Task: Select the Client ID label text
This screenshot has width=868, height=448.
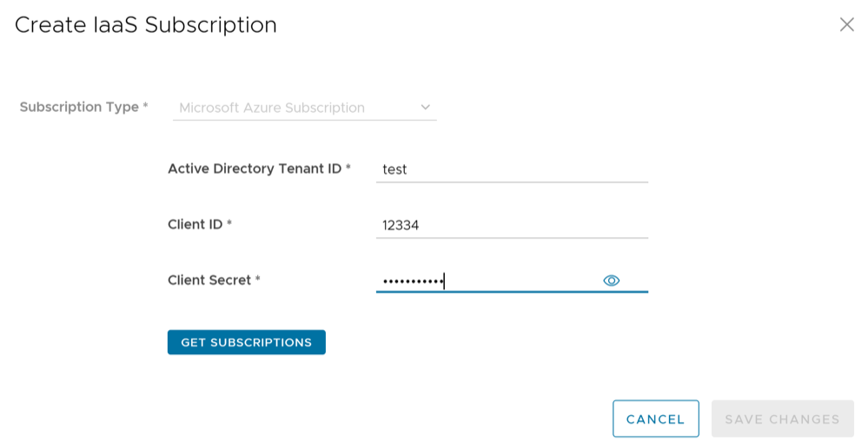Action: pos(195,224)
